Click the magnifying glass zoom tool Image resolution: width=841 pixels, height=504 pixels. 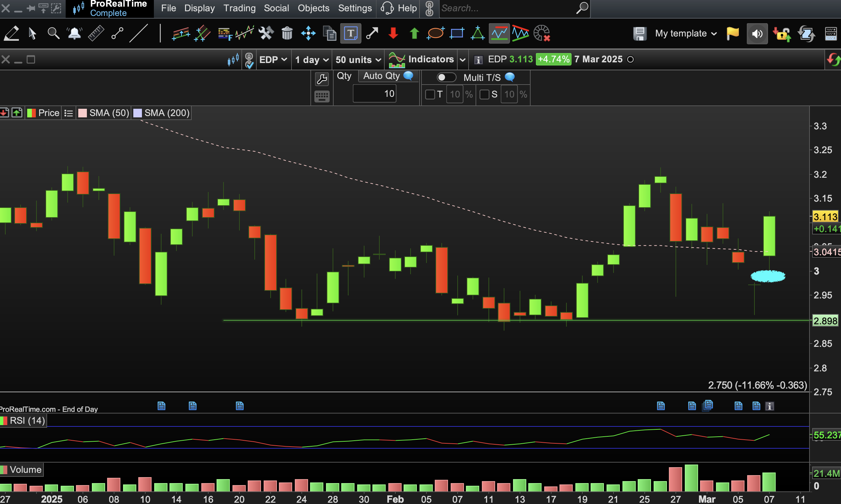click(53, 33)
